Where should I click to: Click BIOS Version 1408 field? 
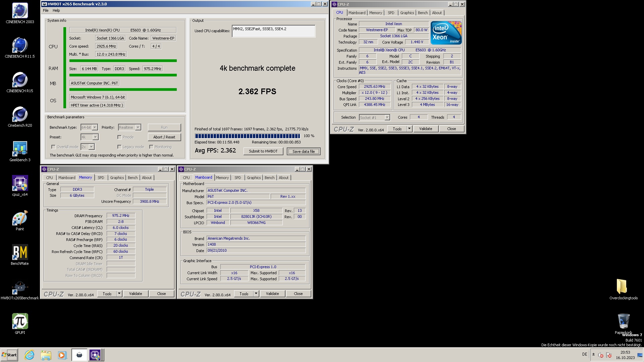click(256, 245)
